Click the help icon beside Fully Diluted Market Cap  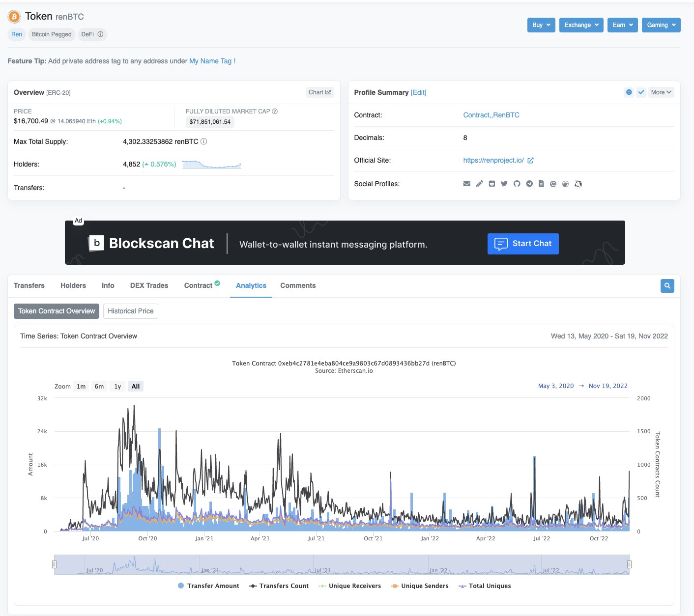275,112
